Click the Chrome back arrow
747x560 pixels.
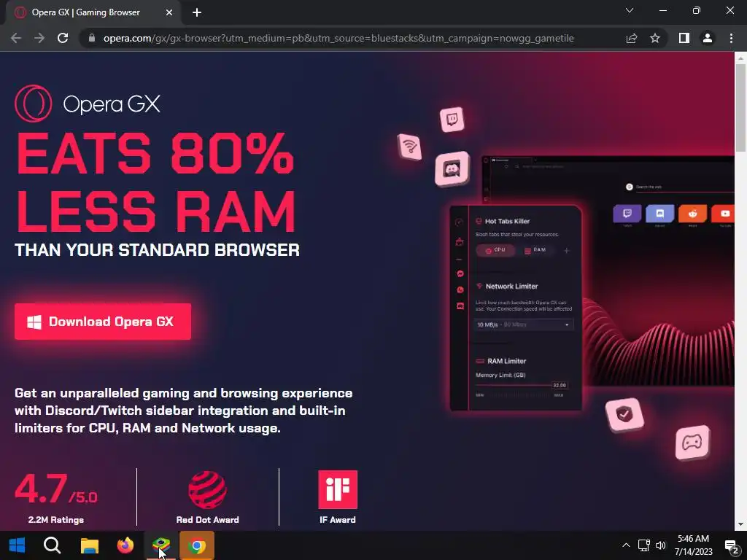16,38
